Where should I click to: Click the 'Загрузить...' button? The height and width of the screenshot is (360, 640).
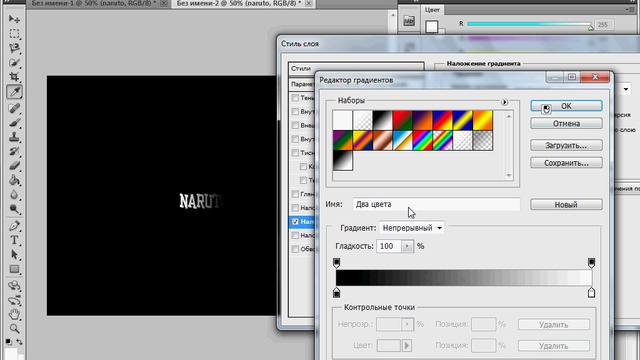click(x=566, y=145)
